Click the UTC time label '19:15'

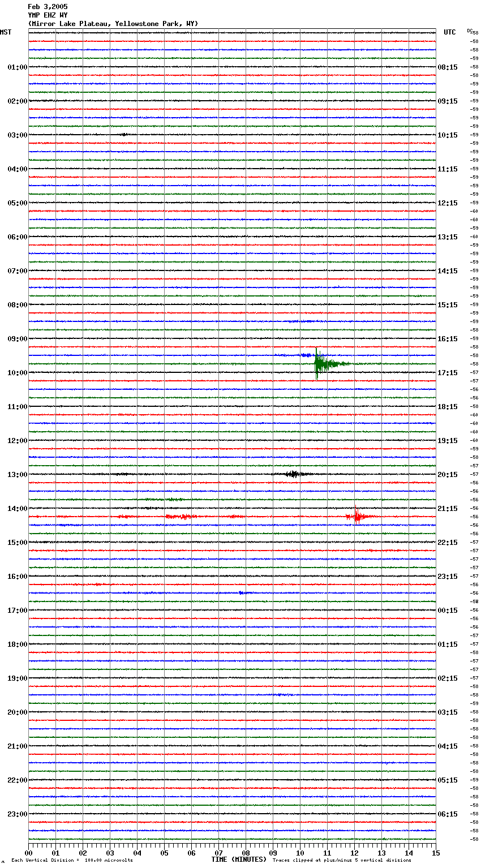[448, 441]
